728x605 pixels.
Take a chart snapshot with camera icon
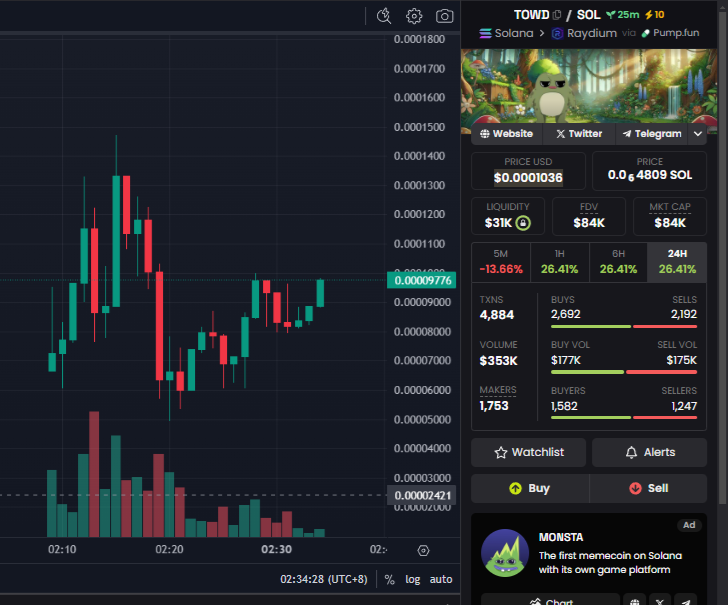[x=444, y=16]
